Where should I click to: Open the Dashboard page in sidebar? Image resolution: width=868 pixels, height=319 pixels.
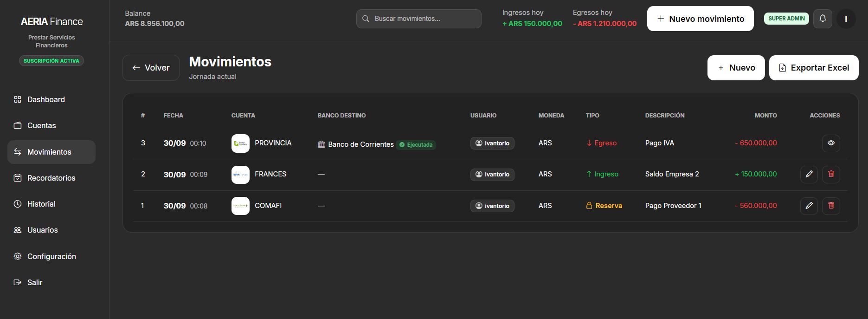click(x=51, y=99)
